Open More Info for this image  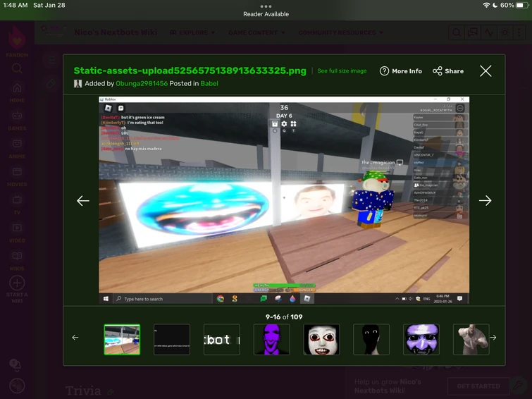click(401, 71)
